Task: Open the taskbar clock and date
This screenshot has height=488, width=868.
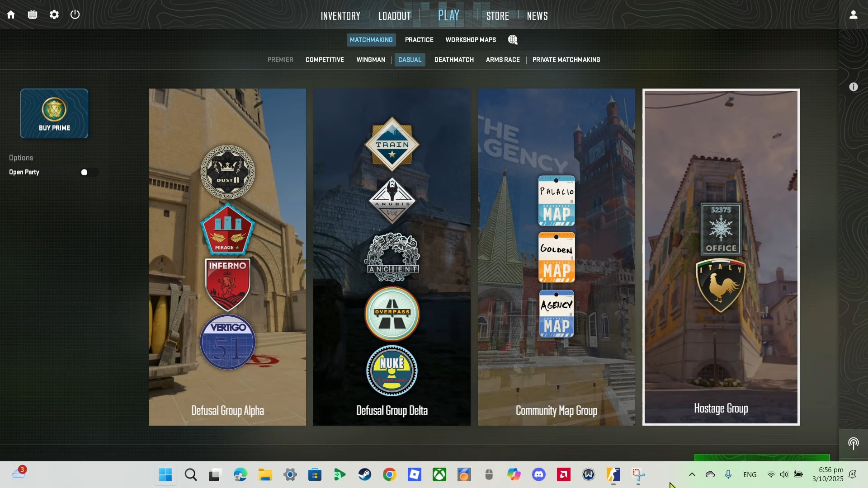Action: point(828,474)
